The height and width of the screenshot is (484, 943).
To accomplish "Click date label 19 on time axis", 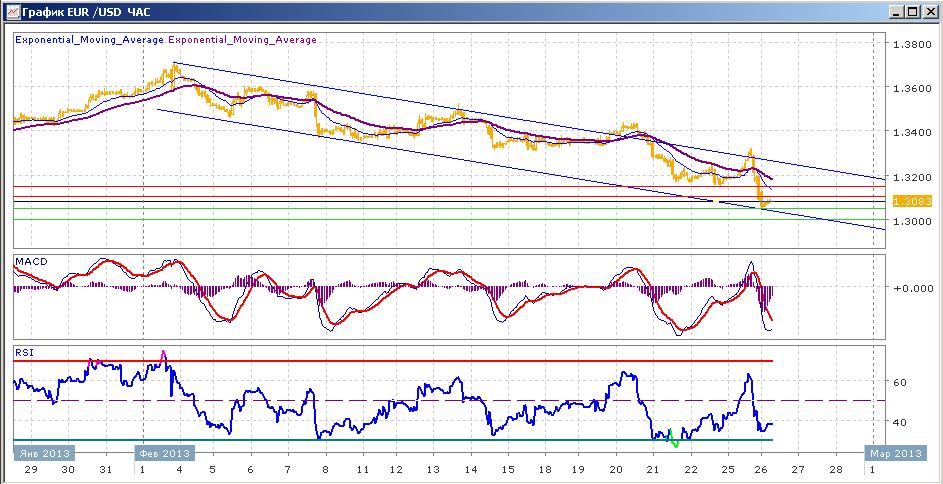I will (578, 470).
